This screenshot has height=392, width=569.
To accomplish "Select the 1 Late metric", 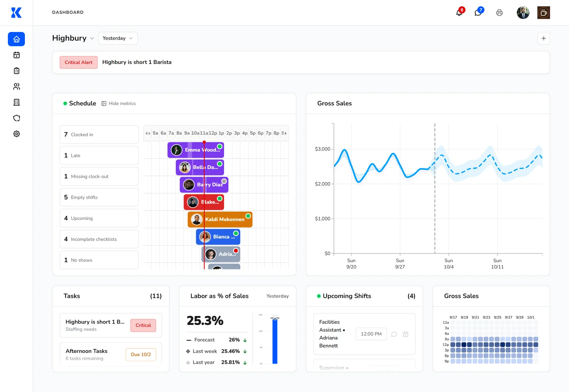I will [x=99, y=155].
